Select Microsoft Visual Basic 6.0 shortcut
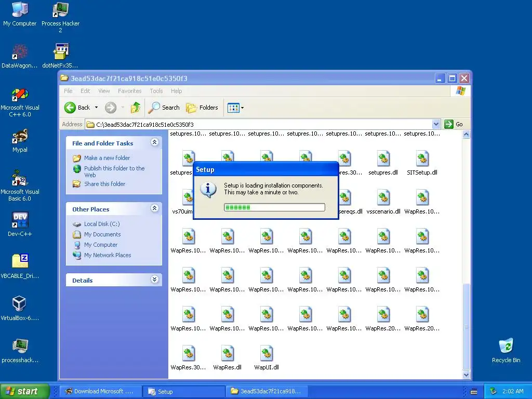 (x=20, y=186)
